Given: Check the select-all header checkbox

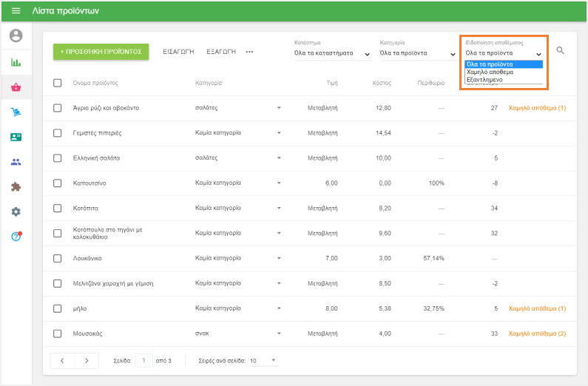Looking at the screenshot, I should pyautogui.click(x=58, y=83).
